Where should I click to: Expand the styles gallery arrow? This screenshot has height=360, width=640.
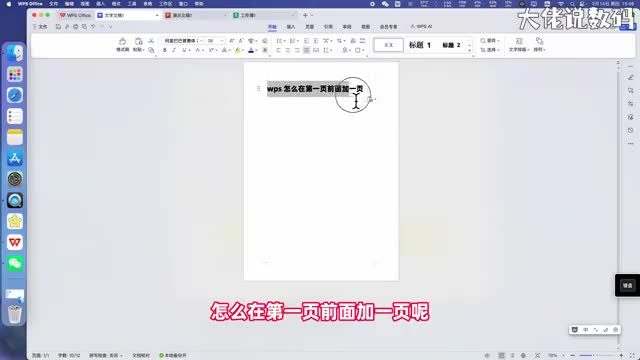470,50
